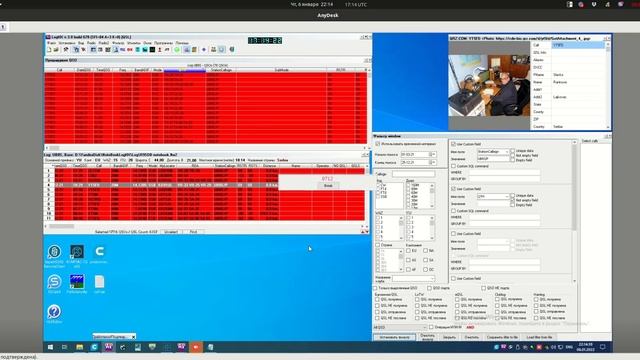Click the black square toolbar icon
Screen dimensions: 640x360
click(x=152, y=49)
